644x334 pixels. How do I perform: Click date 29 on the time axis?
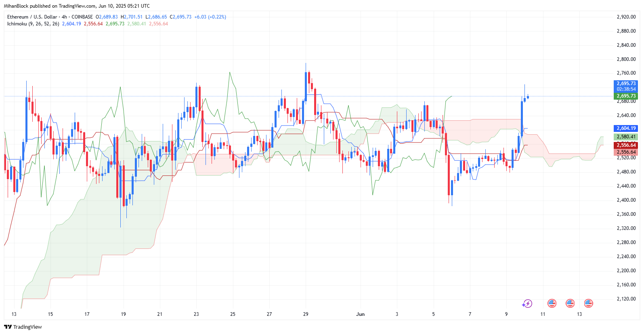306,314
